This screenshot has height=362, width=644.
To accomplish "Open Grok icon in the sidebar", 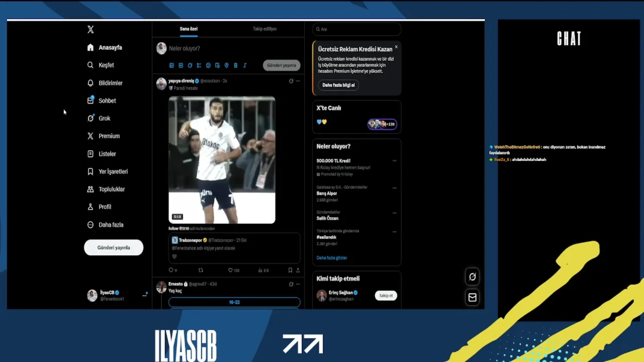I will tap(91, 118).
